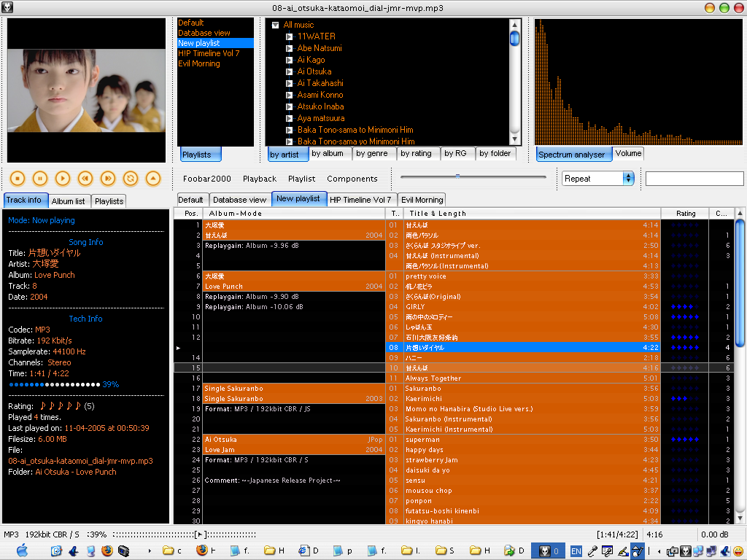
Task: Skip to the next track
Action: tap(108, 178)
